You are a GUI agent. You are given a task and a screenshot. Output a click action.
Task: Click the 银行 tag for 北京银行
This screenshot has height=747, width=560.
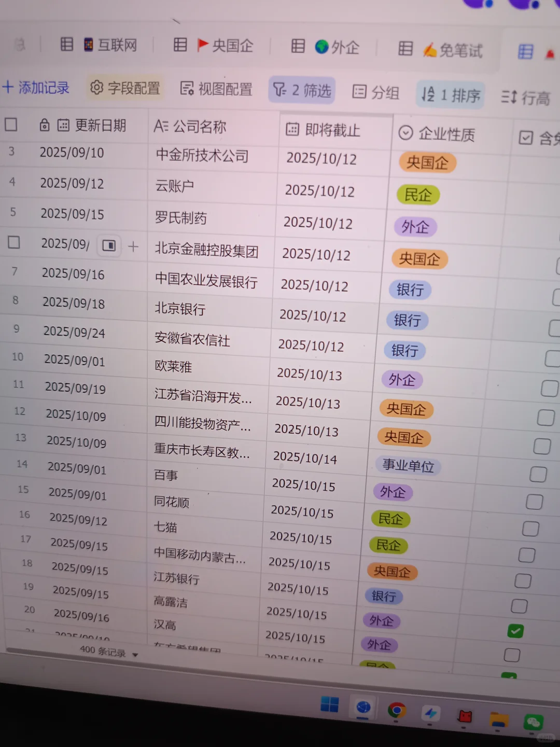(x=408, y=320)
